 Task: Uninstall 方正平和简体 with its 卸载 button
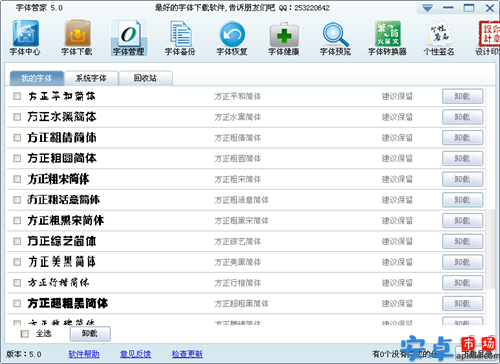click(x=462, y=96)
